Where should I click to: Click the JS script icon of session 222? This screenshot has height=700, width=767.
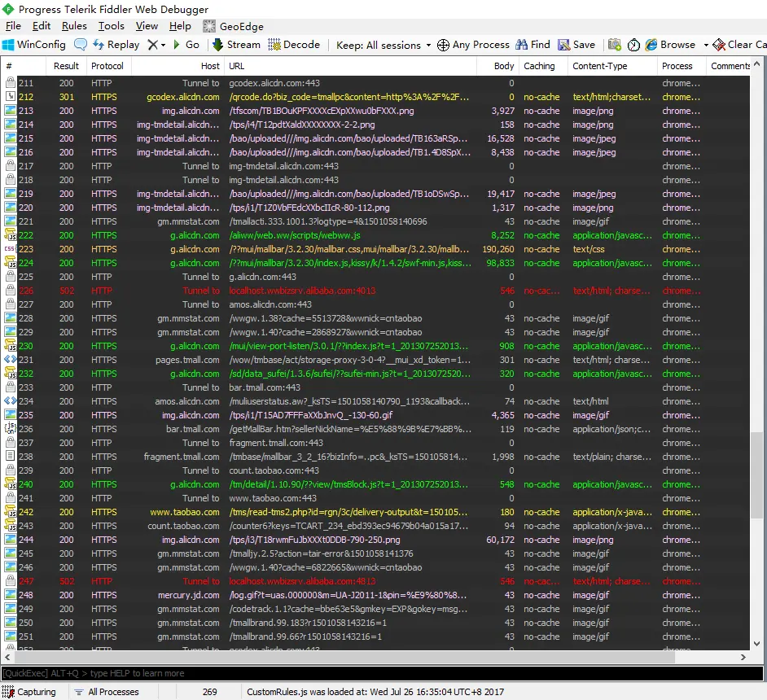[x=10, y=235]
